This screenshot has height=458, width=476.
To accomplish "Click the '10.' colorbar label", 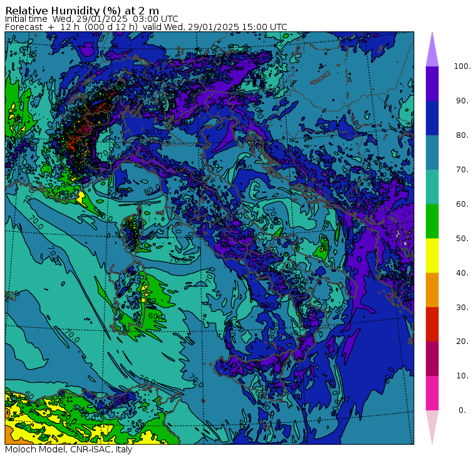I will click(x=462, y=376).
